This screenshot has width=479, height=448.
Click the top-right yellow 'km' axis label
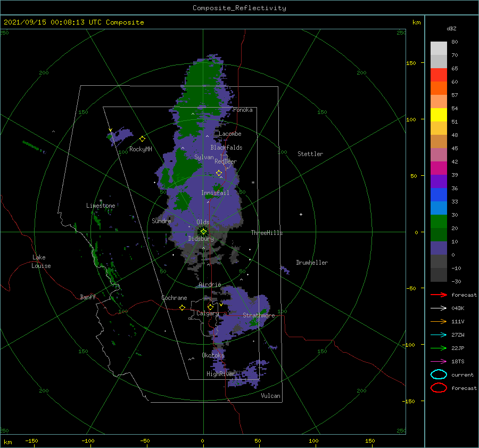pos(416,22)
